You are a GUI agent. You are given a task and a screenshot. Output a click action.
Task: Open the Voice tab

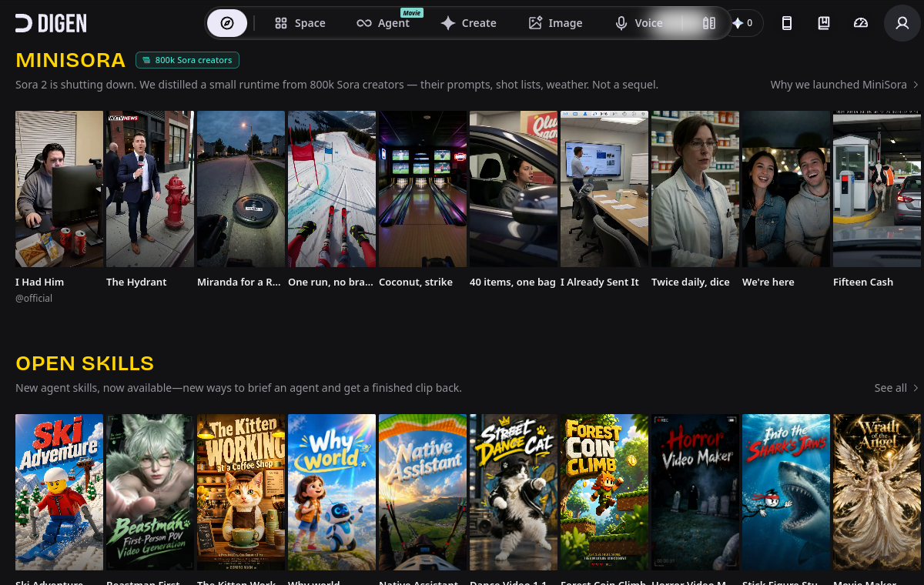point(639,23)
